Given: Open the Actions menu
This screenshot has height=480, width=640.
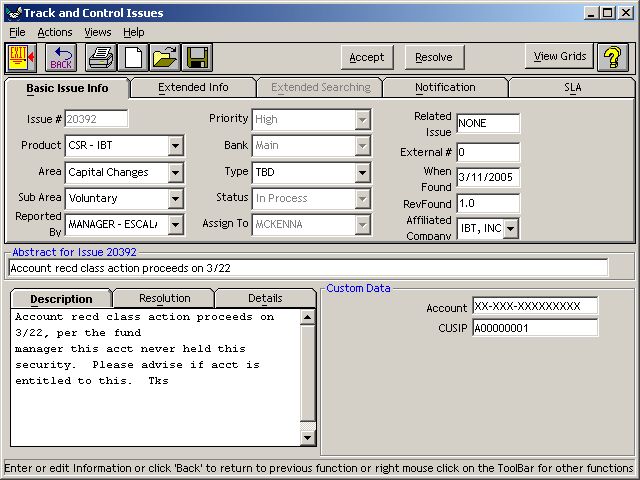Looking at the screenshot, I should (55, 32).
